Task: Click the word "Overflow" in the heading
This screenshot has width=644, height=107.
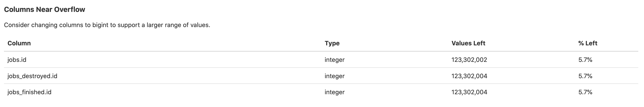Action: [70, 9]
